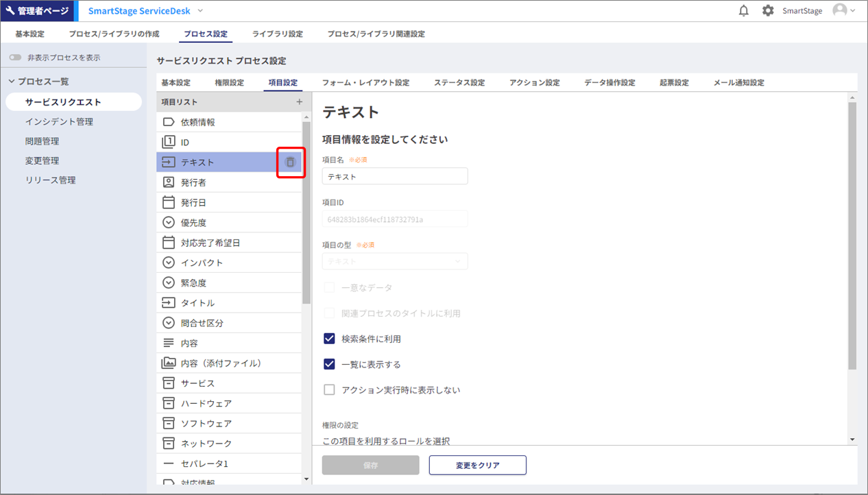Open the ライブラリ設定 top menu tab
This screenshot has width=868, height=495.
277,34
